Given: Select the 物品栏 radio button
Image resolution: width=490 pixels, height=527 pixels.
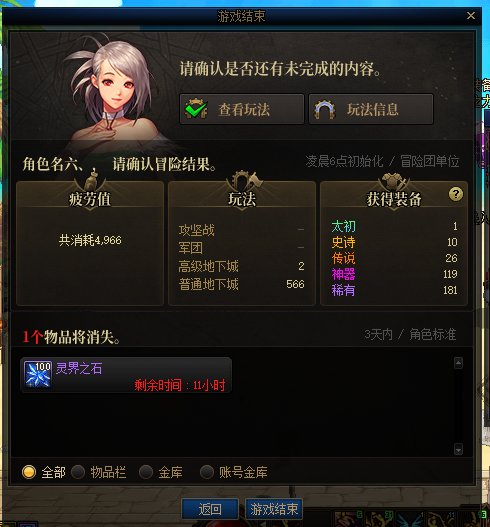Looking at the screenshot, I should click(x=78, y=472).
